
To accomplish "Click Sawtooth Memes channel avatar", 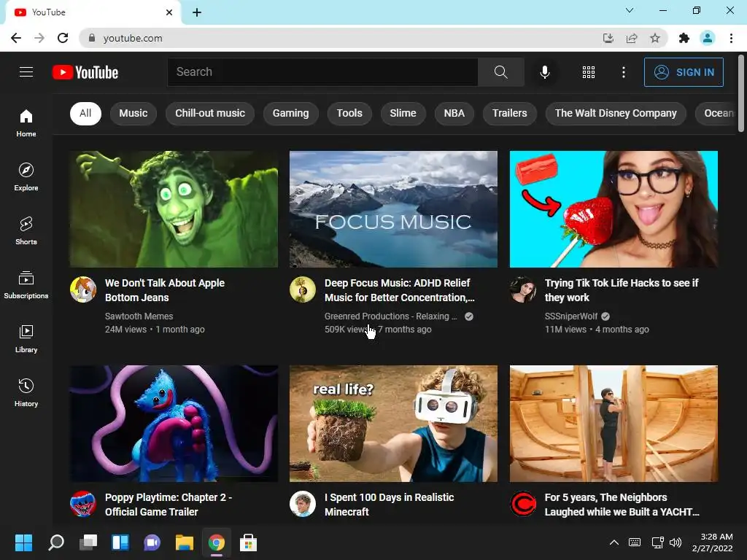I will point(83,289).
